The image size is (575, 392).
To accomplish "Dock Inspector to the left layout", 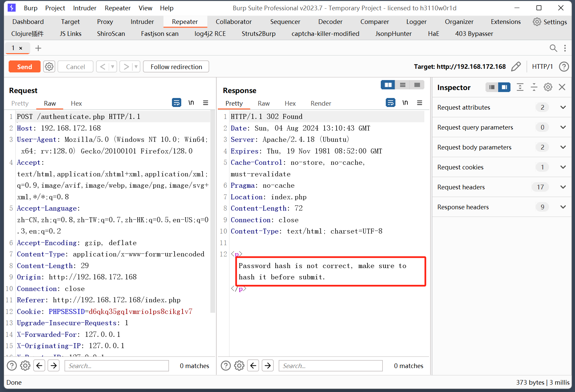I will pyautogui.click(x=492, y=87).
